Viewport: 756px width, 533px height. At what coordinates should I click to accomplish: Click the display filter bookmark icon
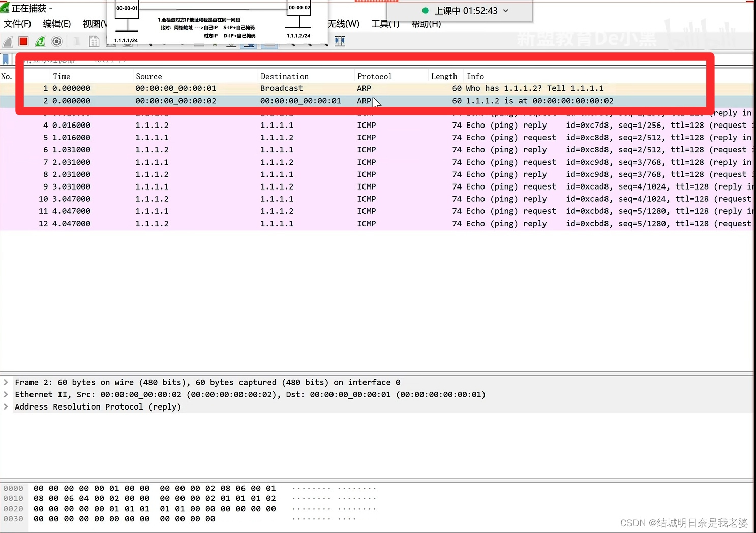6,59
